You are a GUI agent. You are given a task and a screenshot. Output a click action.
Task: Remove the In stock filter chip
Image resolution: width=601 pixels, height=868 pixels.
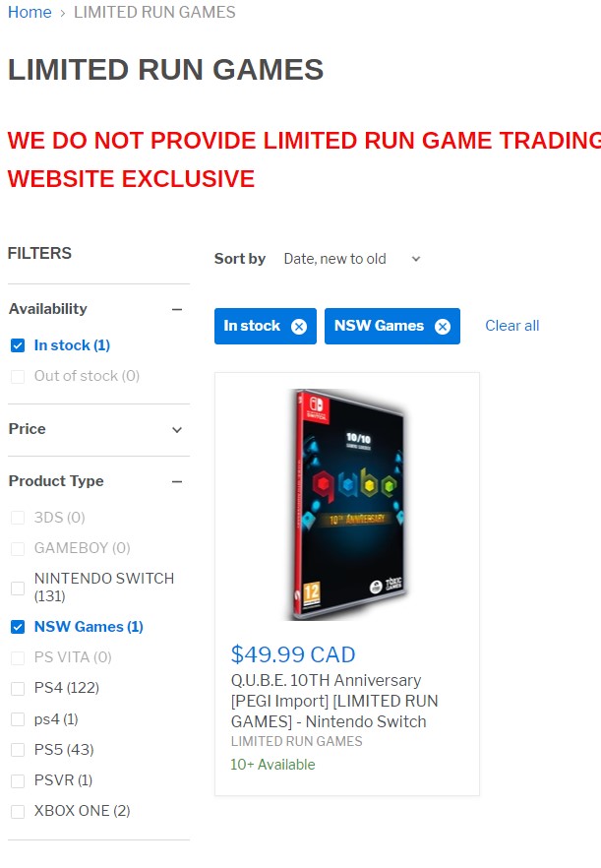(x=299, y=327)
